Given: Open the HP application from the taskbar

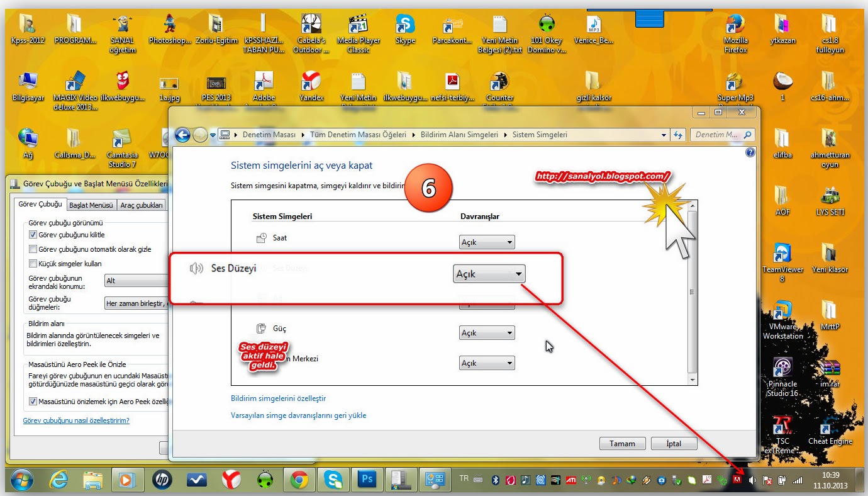Looking at the screenshot, I should [x=162, y=480].
